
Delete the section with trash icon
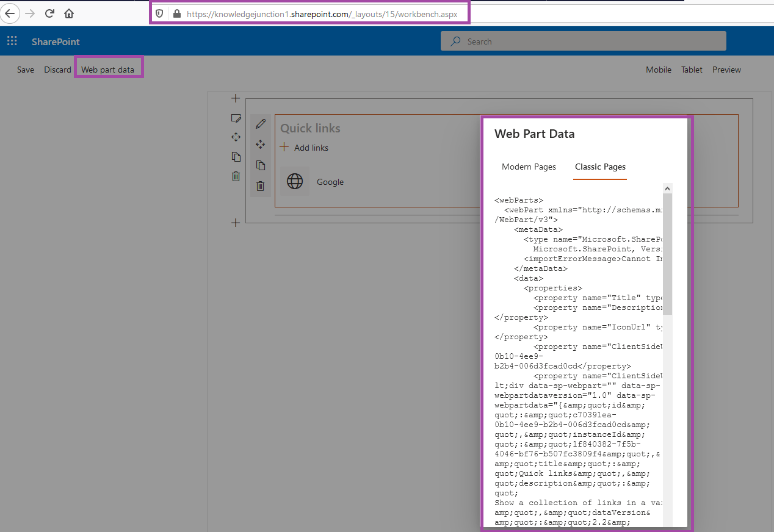[236, 176]
